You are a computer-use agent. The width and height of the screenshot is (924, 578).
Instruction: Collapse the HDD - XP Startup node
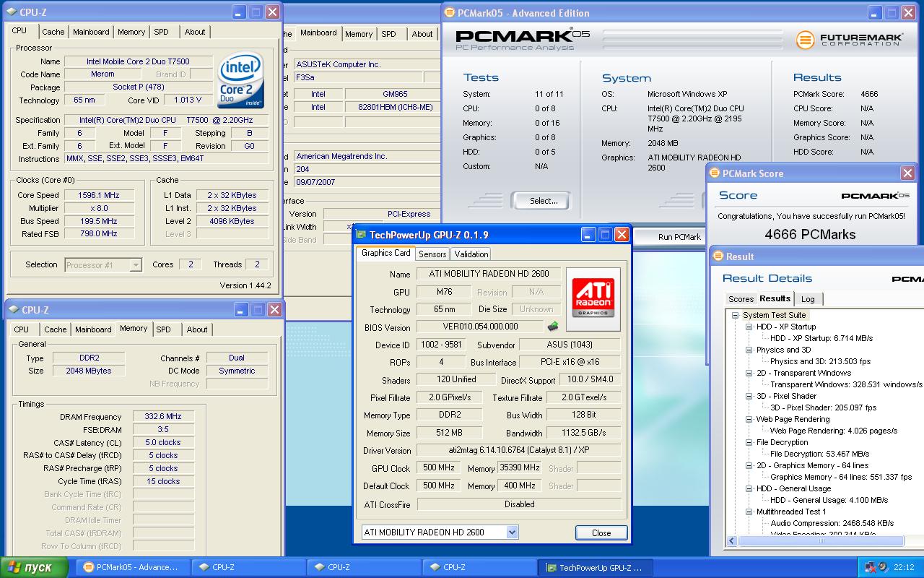tap(749, 327)
